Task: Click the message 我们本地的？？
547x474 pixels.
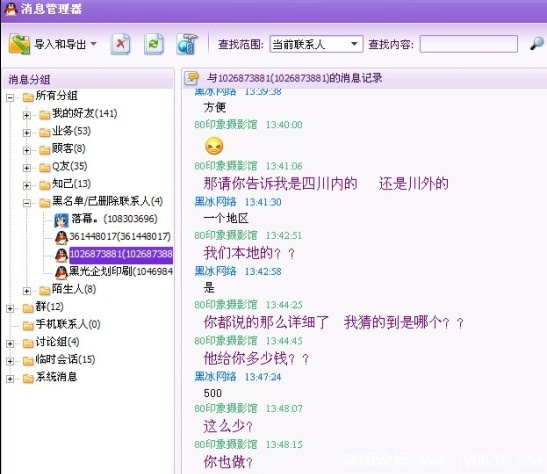Action: tap(249, 253)
